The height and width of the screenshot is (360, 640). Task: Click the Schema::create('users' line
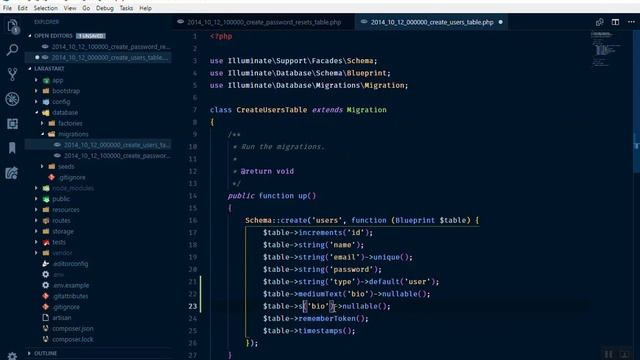point(362,220)
